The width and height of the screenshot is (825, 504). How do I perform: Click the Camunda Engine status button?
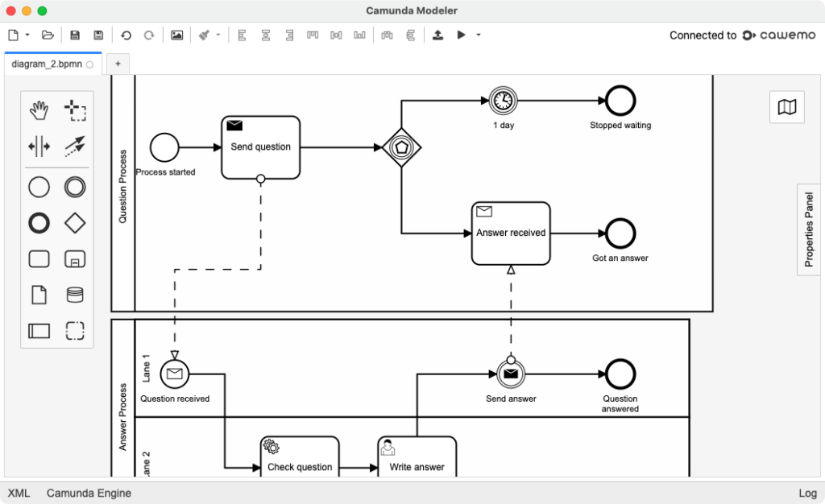click(x=89, y=493)
